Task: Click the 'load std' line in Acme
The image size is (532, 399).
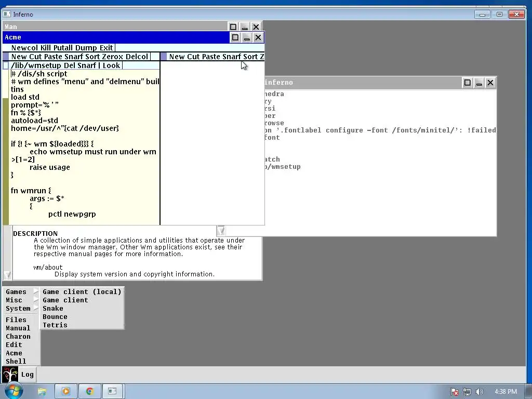Action: 25,97
